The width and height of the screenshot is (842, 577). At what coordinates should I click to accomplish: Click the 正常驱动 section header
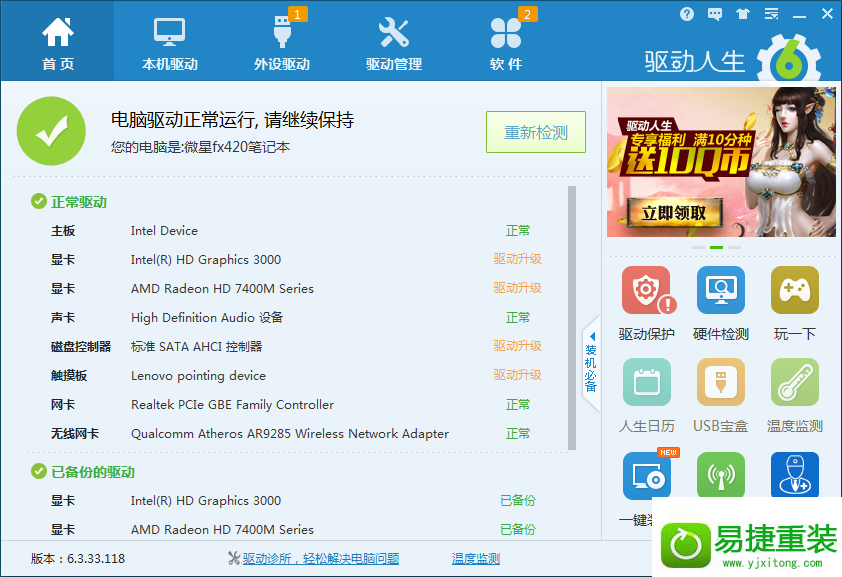[69, 202]
